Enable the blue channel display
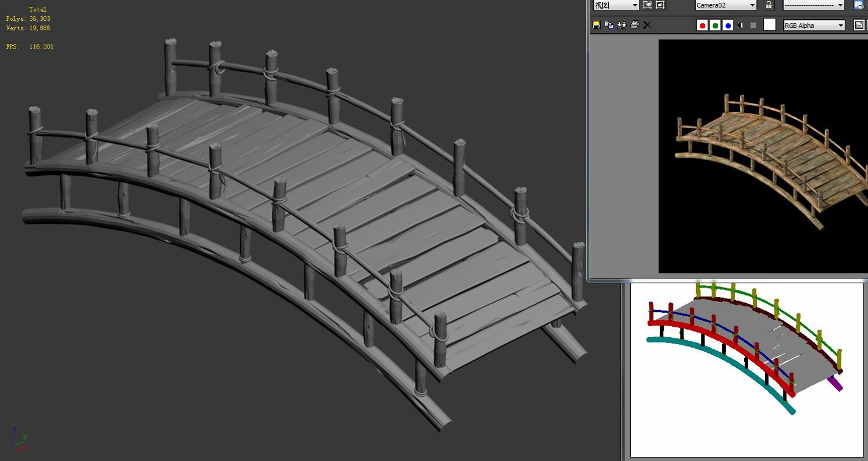 tap(728, 25)
